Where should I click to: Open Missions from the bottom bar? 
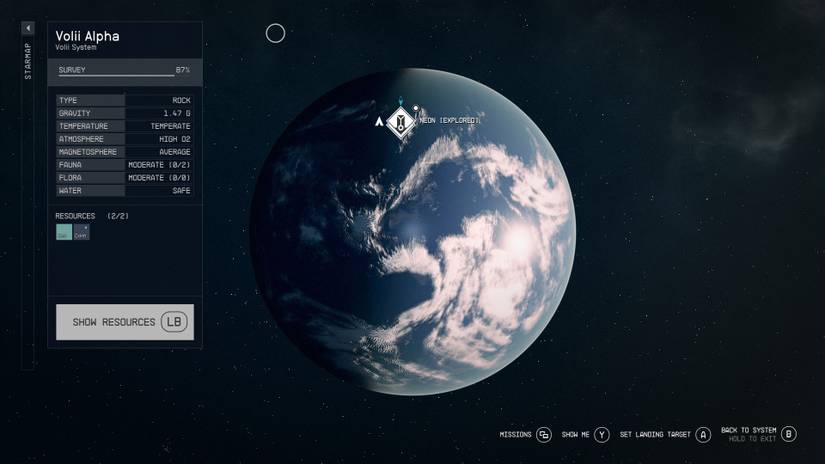click(x=515, y=435)
